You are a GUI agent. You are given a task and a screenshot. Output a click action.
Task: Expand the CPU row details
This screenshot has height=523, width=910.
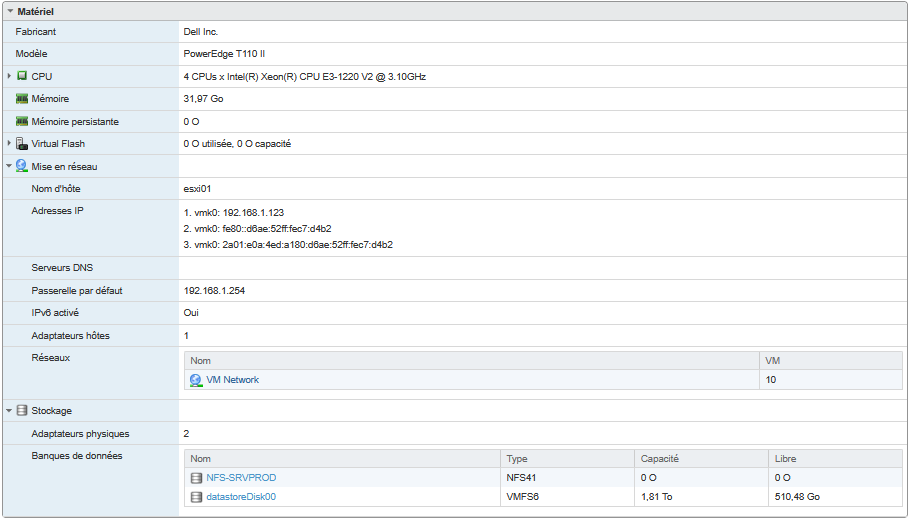point(9,76)
